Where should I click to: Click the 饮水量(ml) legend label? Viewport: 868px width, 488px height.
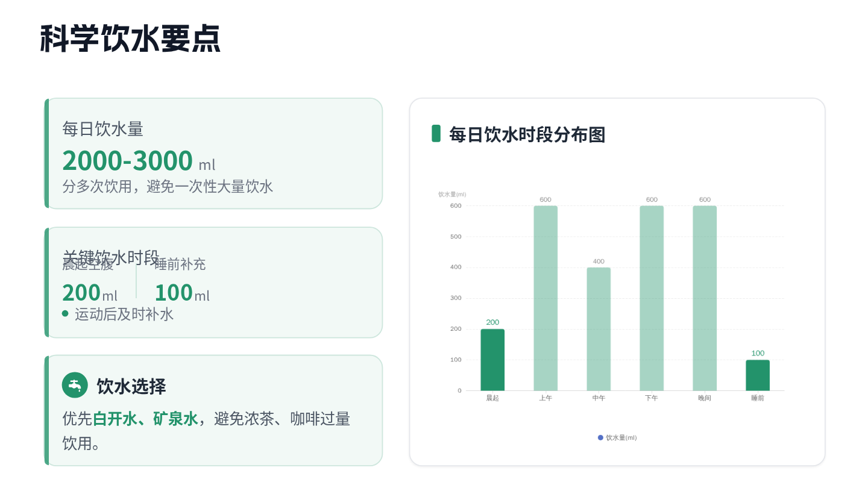point(621,438)
